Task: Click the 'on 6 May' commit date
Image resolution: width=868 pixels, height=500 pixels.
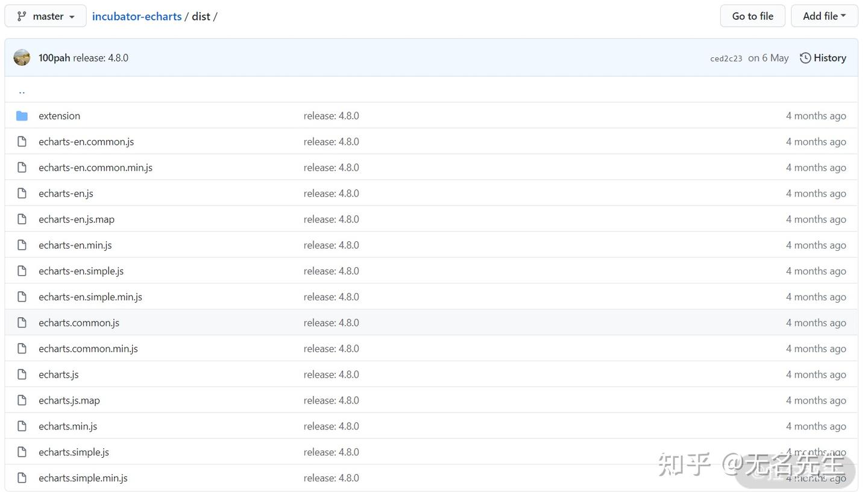Action: 769,58
